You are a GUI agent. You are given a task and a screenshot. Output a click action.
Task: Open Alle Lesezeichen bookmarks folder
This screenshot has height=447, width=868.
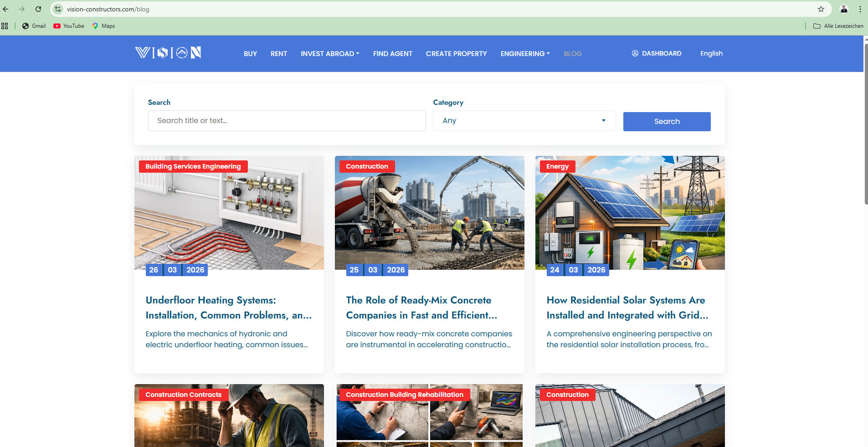tap(838, 26)
